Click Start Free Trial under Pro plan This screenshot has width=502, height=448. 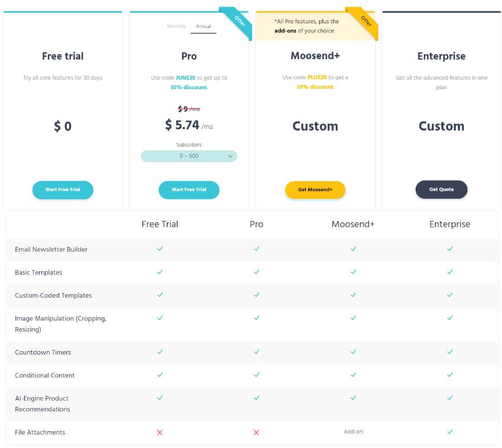[189, 189]
